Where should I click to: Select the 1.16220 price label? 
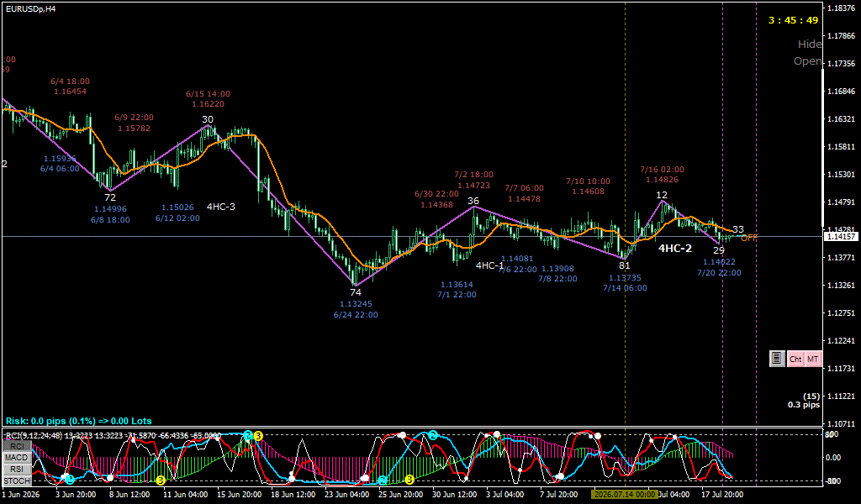coord(209,103)
